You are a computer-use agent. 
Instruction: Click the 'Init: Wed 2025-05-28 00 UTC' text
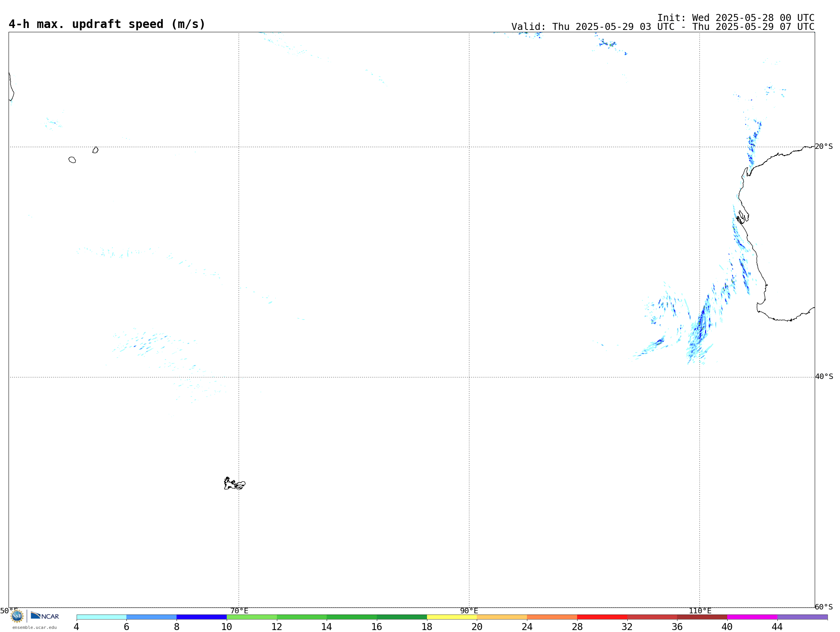coord(736,18)
